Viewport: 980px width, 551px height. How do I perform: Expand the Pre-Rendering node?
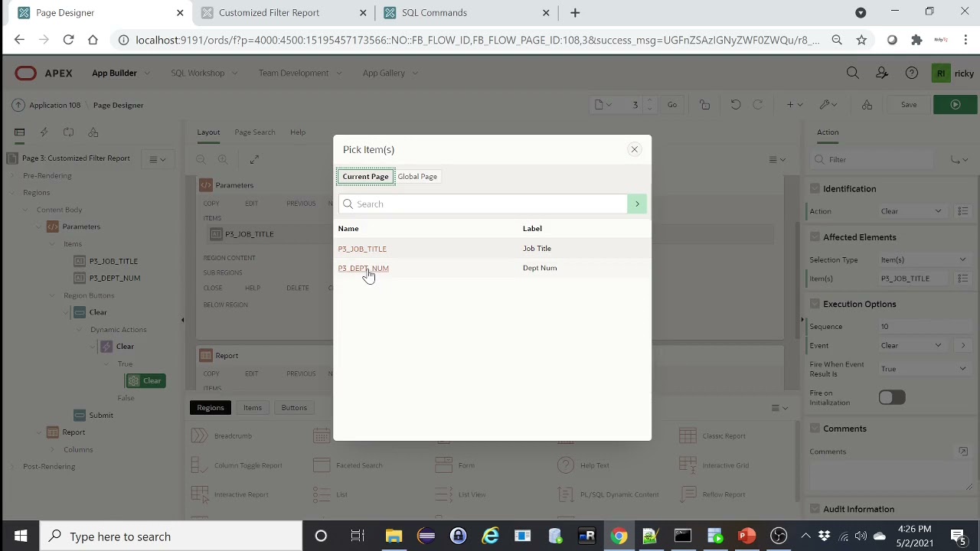12,176
